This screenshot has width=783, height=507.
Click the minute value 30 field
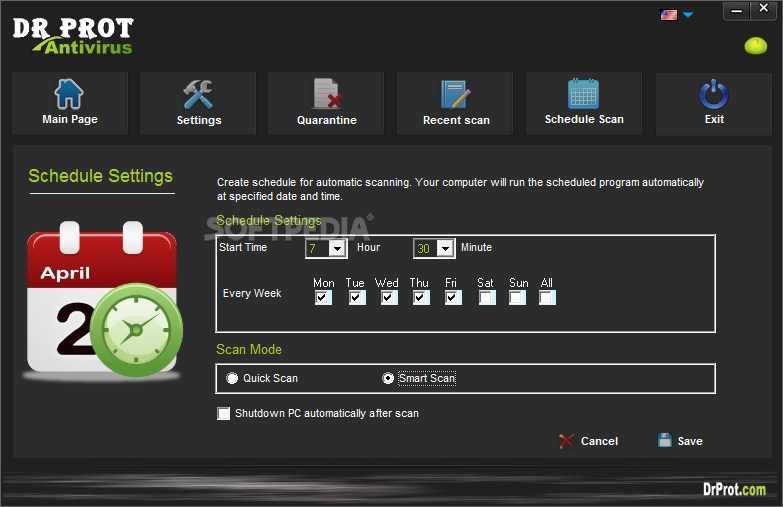[x=425, y=248]
